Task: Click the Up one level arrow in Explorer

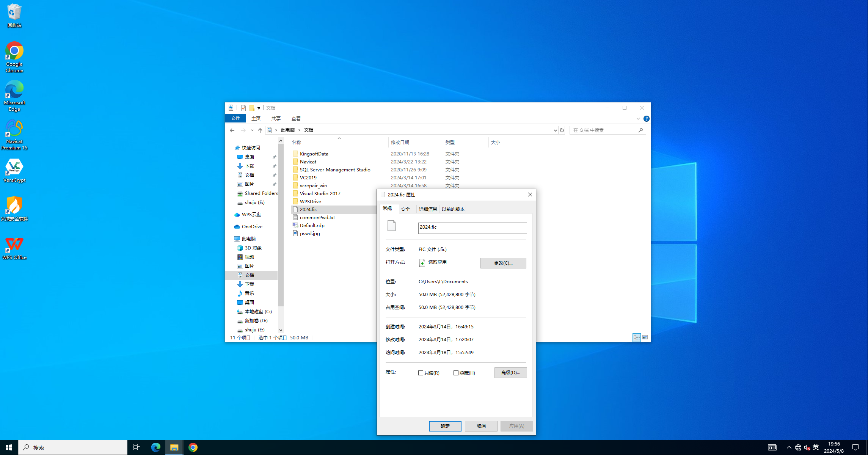Action: [x=260, y=130]
